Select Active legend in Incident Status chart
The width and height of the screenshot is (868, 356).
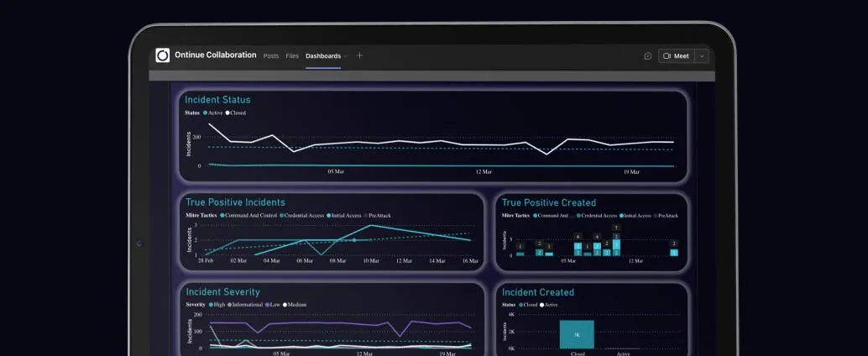coord(212,113)
